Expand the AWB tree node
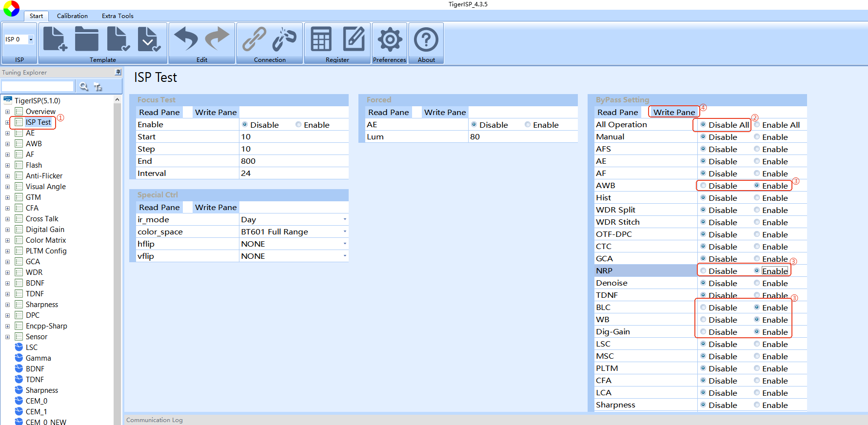 (x=7, y=144)
